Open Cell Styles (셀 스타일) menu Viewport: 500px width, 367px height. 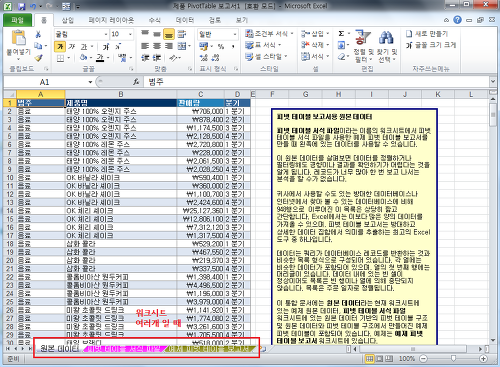266,57
